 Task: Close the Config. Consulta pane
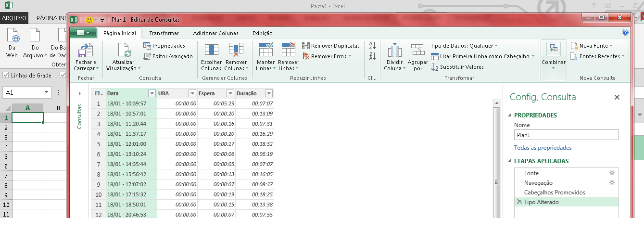point(617,97)
